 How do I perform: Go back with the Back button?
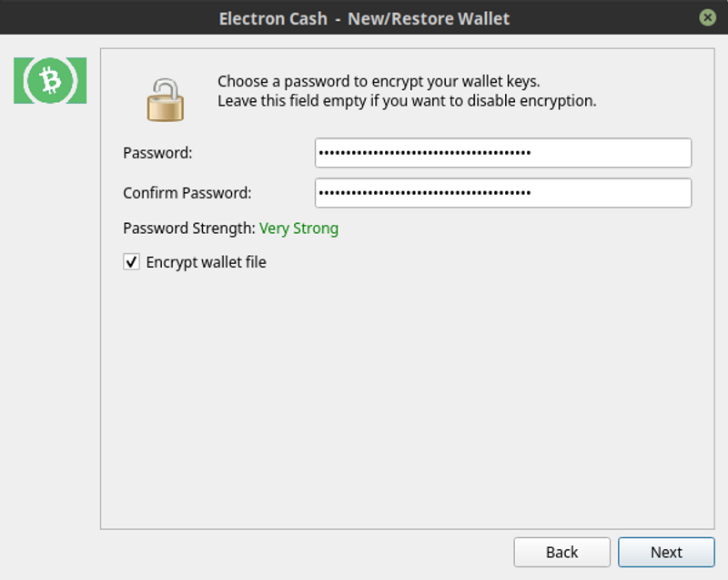(x=561, y=552)
